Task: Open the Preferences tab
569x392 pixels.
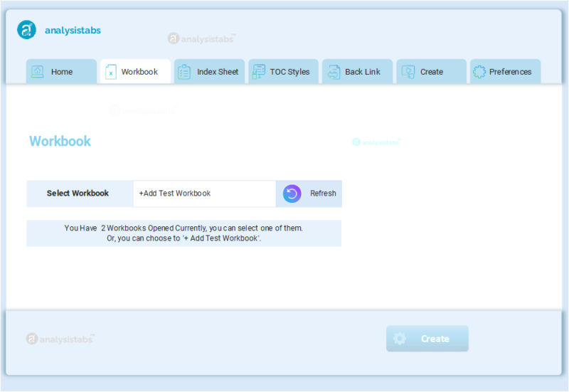Action: coord(510,72)
